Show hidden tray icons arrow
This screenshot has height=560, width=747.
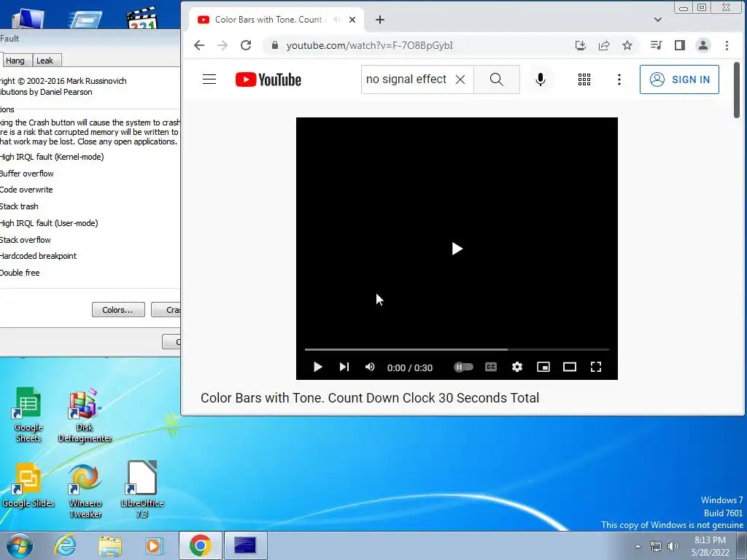coord(638,546)
